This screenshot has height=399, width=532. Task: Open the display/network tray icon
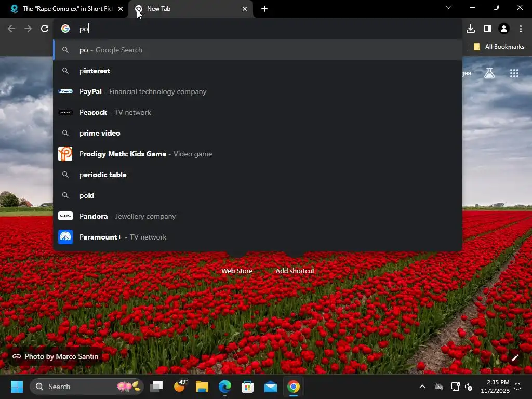click(x=455, y=387)
